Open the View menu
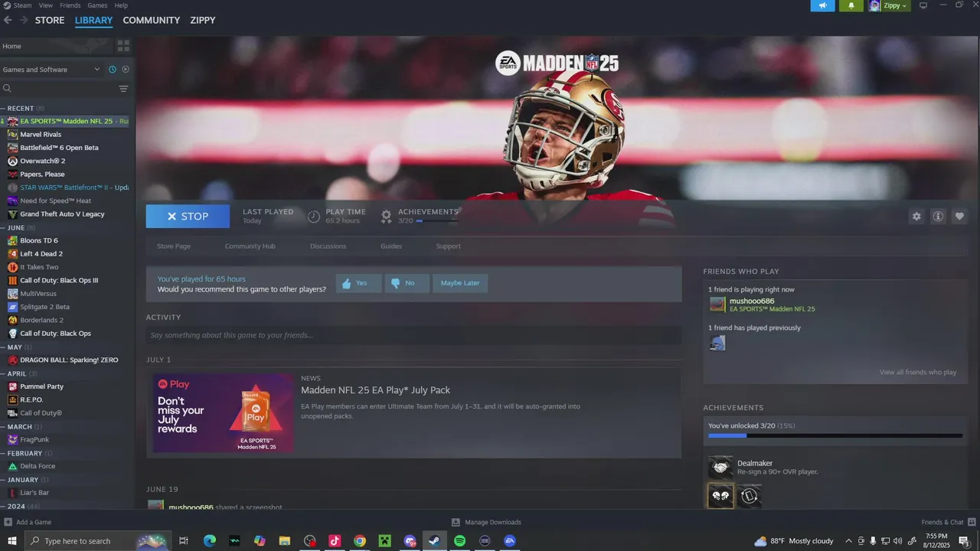This screenshot has width=980, height=551. tap(46, 5)
